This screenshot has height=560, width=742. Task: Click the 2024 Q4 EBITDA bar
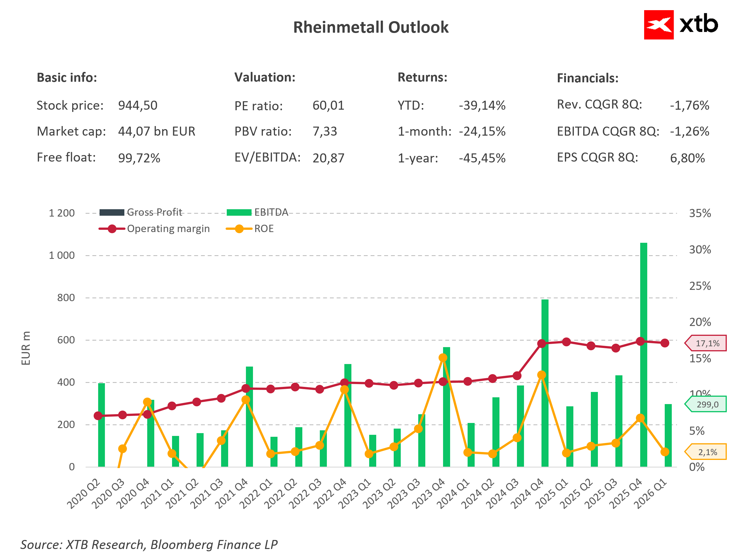coord(545,383)
